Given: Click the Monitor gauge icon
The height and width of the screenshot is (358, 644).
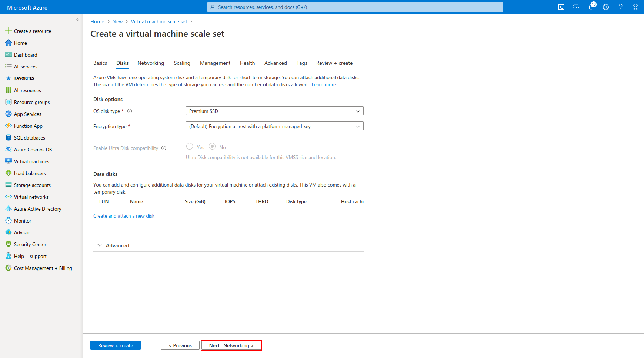Looking at the screenshot, I should (x=9, y=221).
